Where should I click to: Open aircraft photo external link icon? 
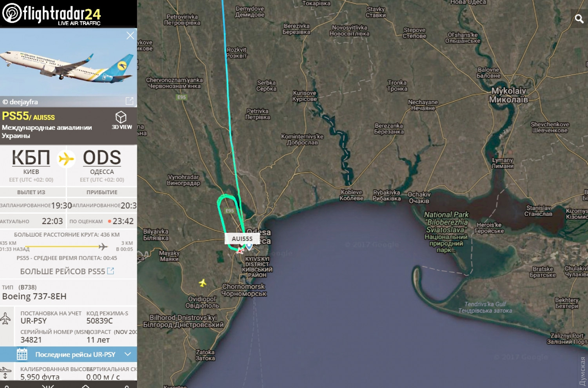coord(129,101)
